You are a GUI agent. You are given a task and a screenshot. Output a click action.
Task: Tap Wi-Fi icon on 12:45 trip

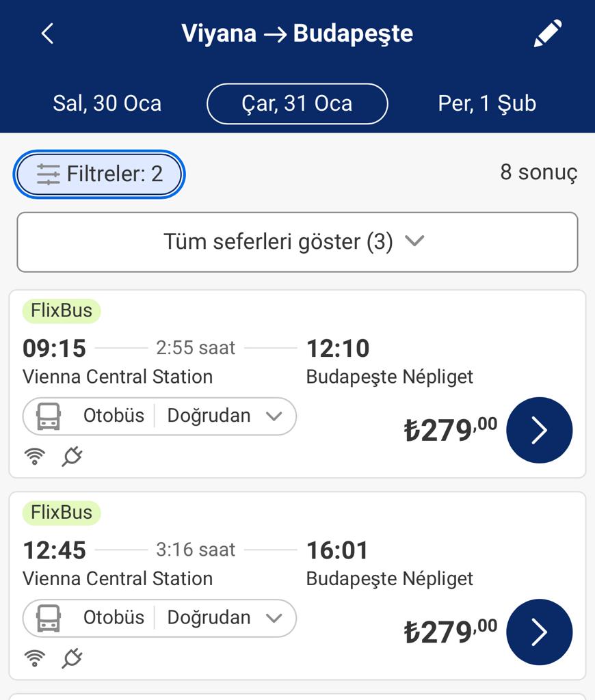pyautogui.click(x=34, y=658)
